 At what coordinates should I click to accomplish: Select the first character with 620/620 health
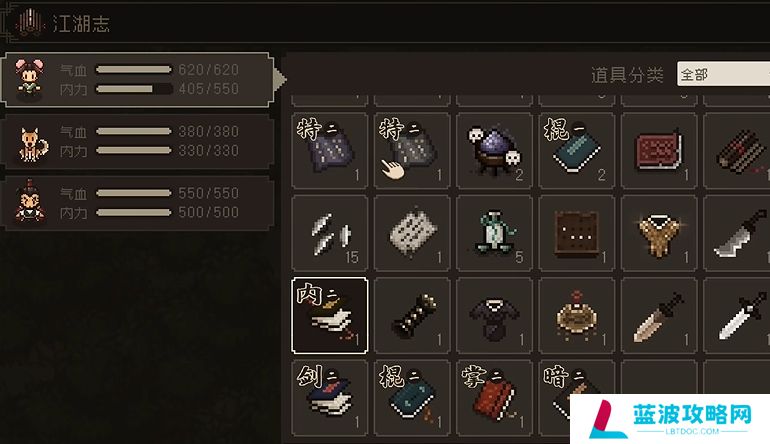[x=136, y=80]
